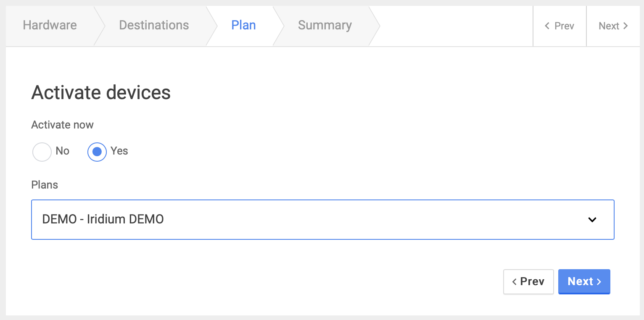The image size is (644, 320).
Task: Select the Plan step tab
Action: click(243, 25)
